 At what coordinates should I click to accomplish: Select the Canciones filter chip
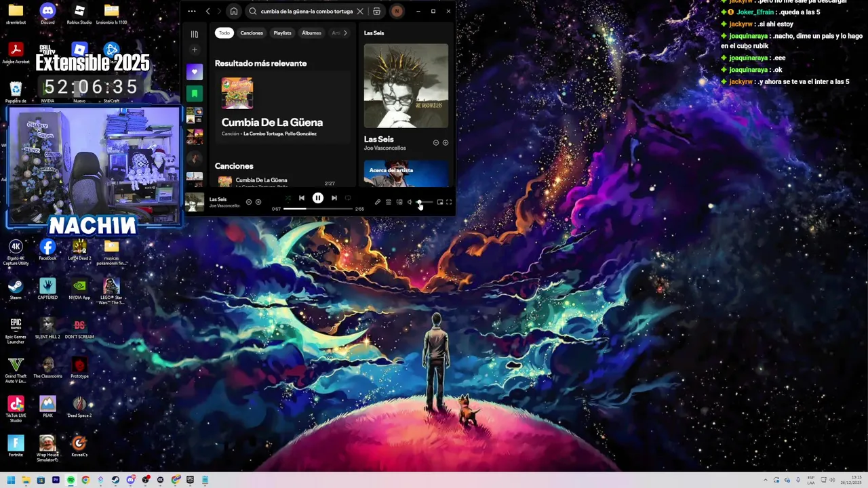pos(252,33)
